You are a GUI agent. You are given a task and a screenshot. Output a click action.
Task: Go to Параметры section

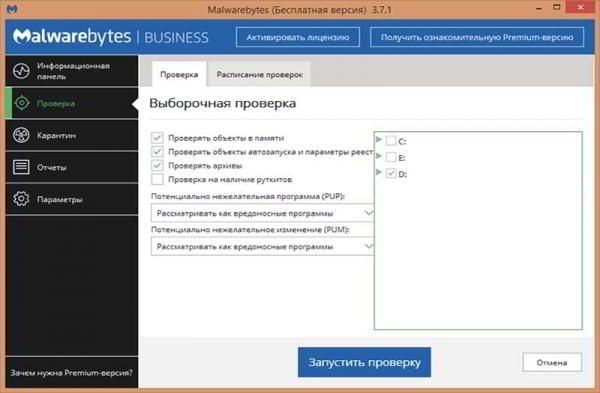pyautogui.click(x=72, y=199)
